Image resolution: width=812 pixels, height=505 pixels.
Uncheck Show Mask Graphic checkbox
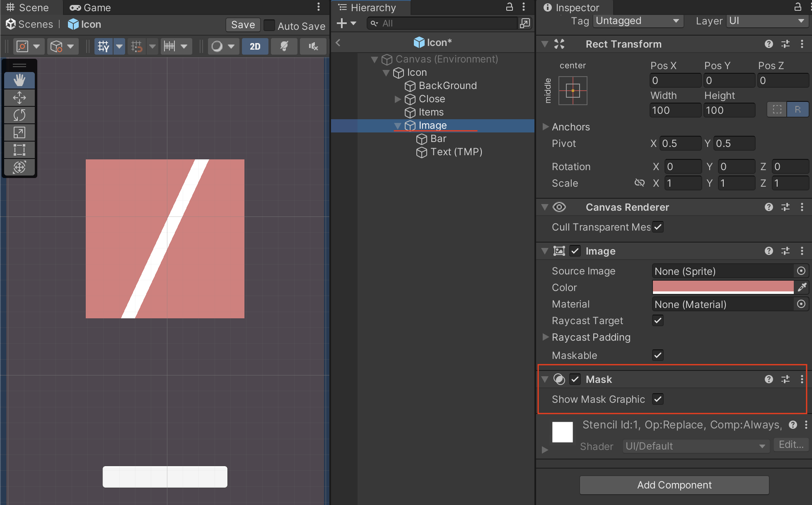click(657, 399)
